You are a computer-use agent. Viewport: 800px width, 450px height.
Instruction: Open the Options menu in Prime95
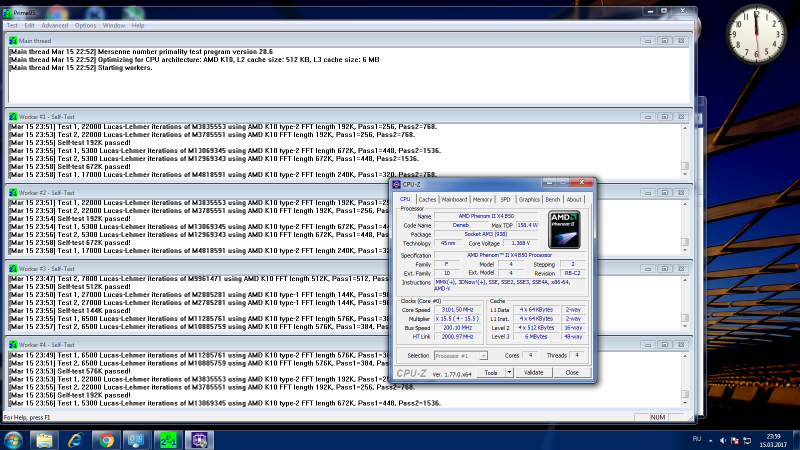(x=86, y=24)
